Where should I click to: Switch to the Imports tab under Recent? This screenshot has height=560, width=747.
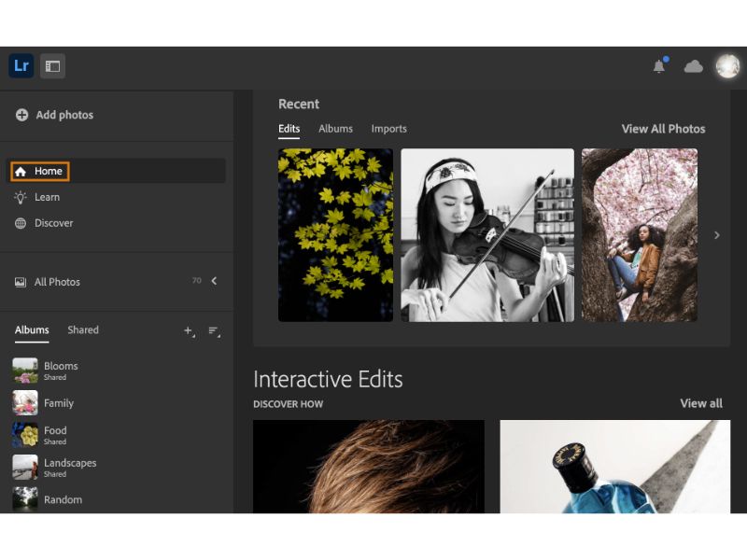point(388,129)
